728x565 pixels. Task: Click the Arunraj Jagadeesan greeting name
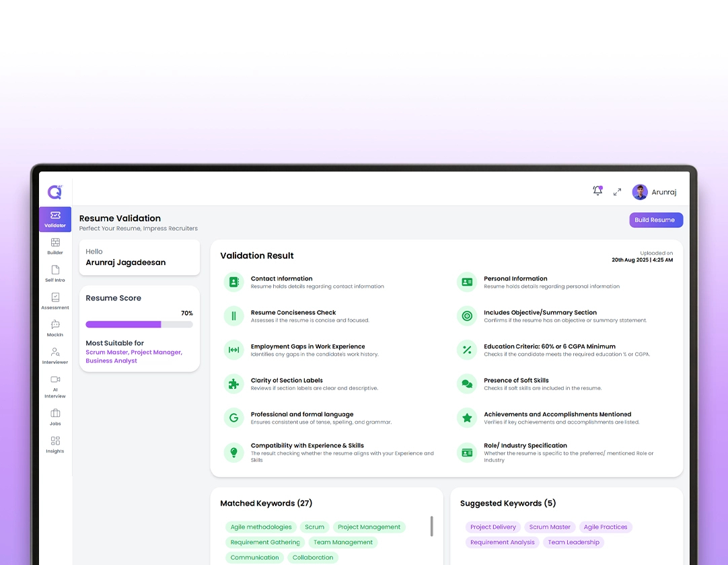(x=125, y=262)
